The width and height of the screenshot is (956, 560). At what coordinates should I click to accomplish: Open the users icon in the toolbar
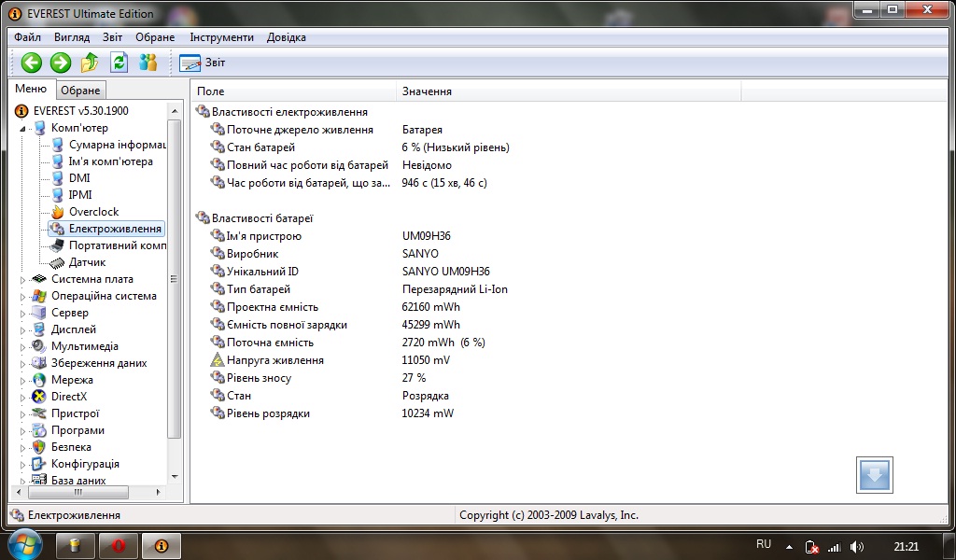coord(148,63)
